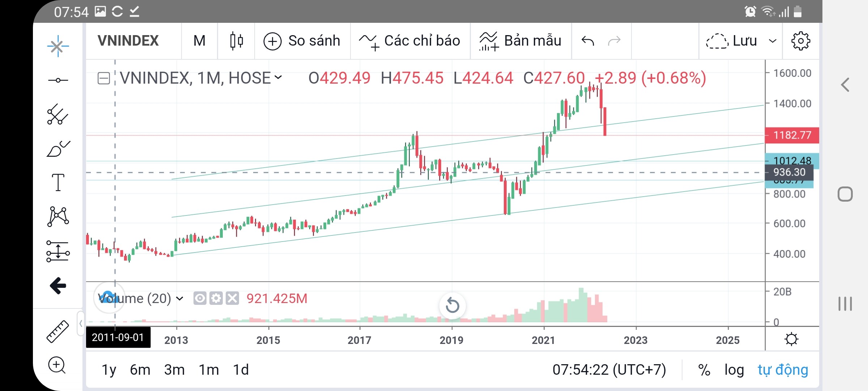Viewport: 868px width, 391px height.
Task: Open the pitchfork channel tool
Action: click(58, 114)
